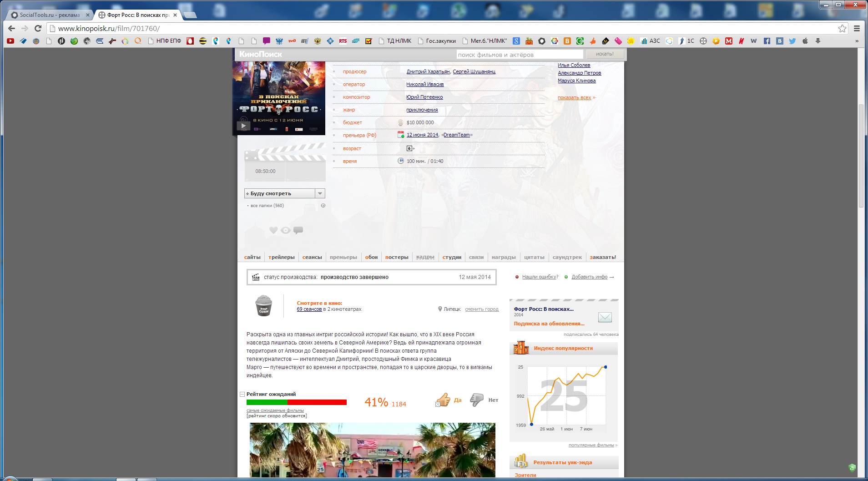Open the Дмитрий Харатьян producer link
868x481 pixels.
pyautogui.click(x=428, y=71)
